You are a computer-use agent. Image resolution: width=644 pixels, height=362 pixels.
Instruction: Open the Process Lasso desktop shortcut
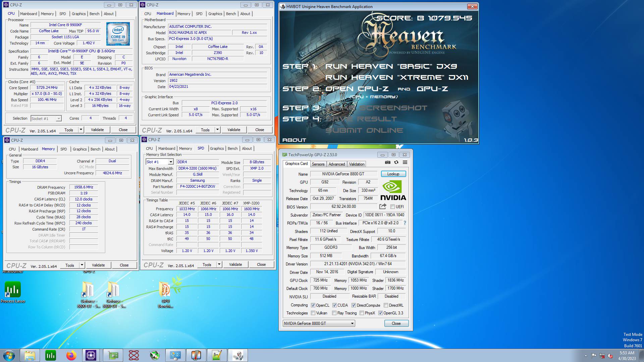coord(13,292)
